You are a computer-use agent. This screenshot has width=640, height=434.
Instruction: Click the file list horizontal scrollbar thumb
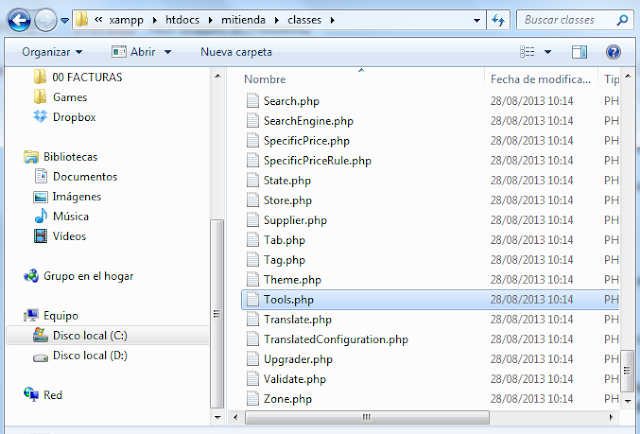tap(367, 417)
